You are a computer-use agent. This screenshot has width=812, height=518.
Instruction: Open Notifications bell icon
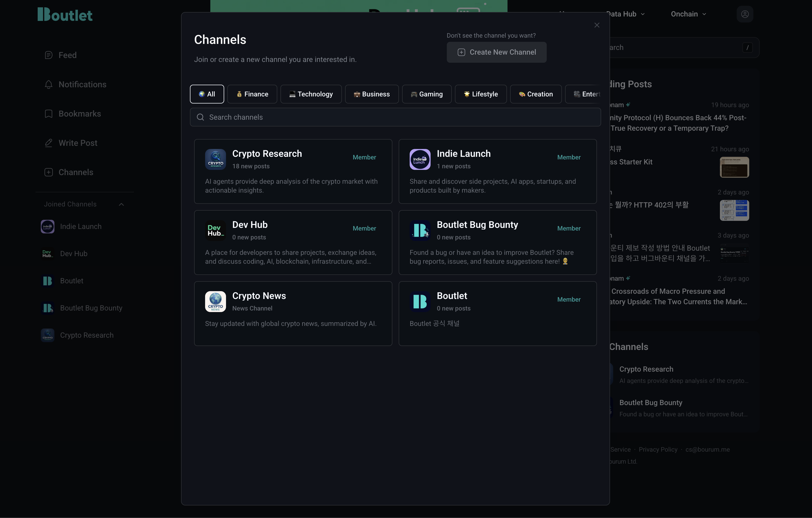pos(49,84)
